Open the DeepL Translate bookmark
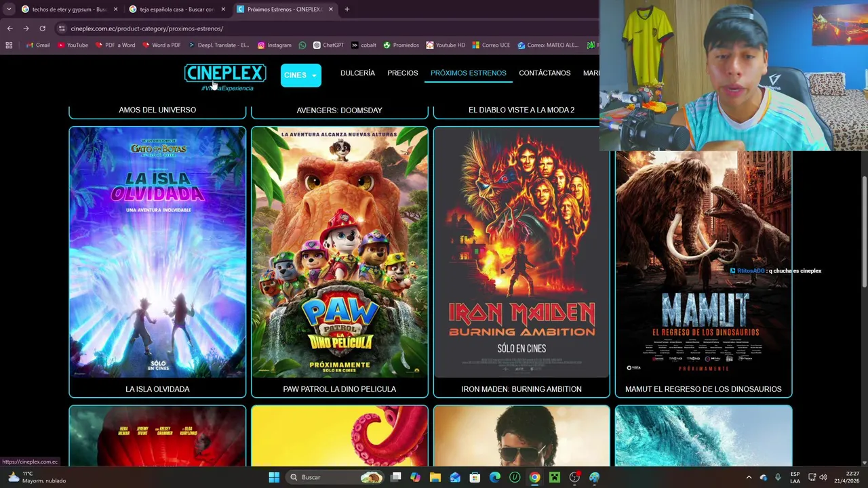The height and width of the screenshot is (488, 868). [x=218, y=45]
